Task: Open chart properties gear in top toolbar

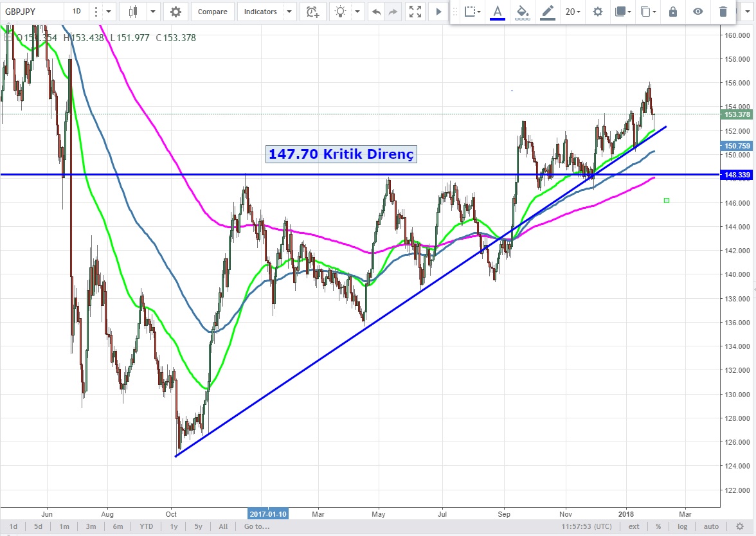Action: [175, 12]
